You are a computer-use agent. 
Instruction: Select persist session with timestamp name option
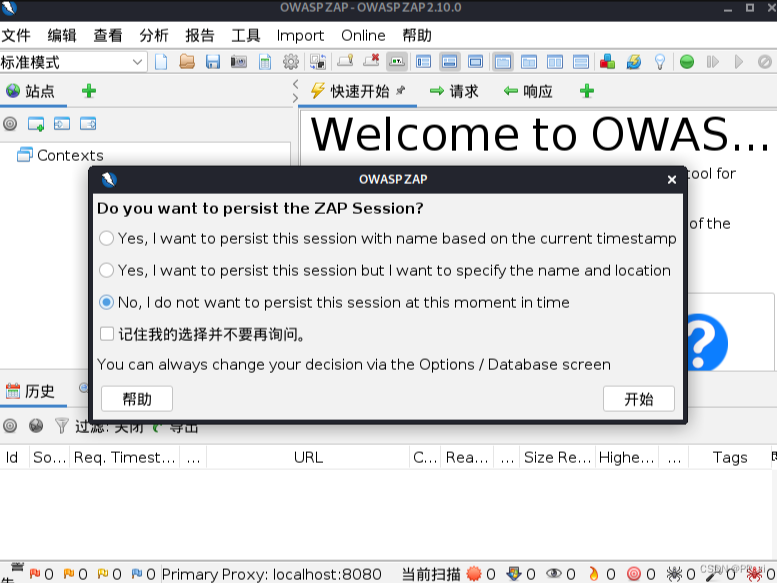tap(107, 239)
